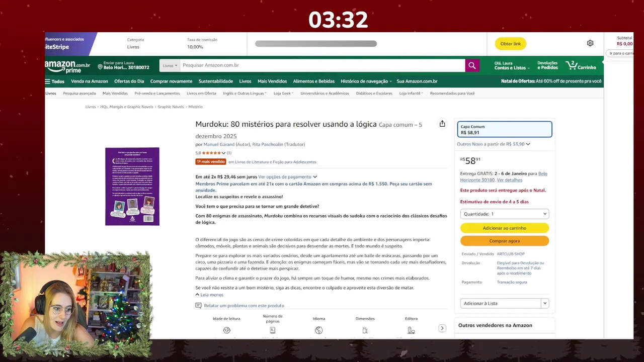Open SiteStripe settings gear
Viewport: 644px width, 362px height.
[x=590, y=43]
